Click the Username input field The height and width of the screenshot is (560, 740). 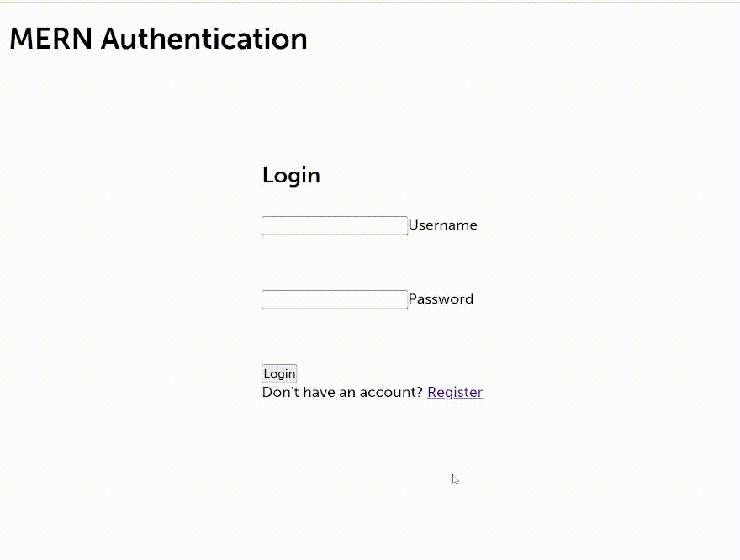(335, 225)
